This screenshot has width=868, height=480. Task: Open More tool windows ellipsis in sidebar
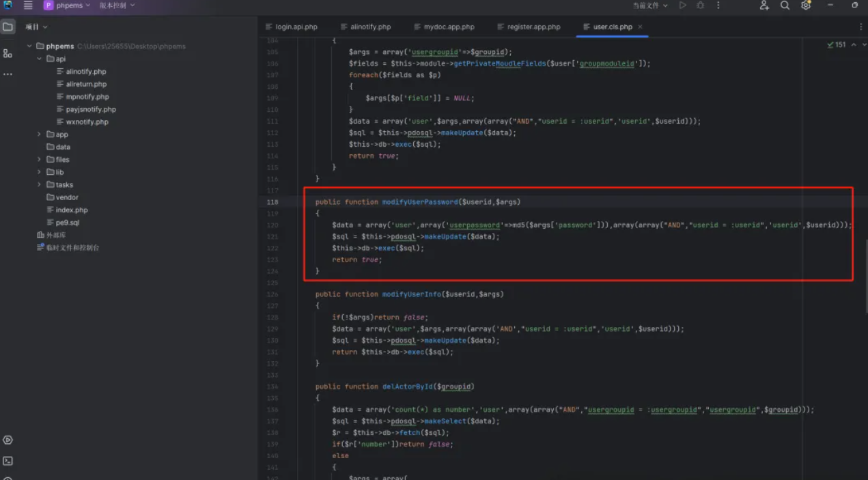tap(8, 74)
